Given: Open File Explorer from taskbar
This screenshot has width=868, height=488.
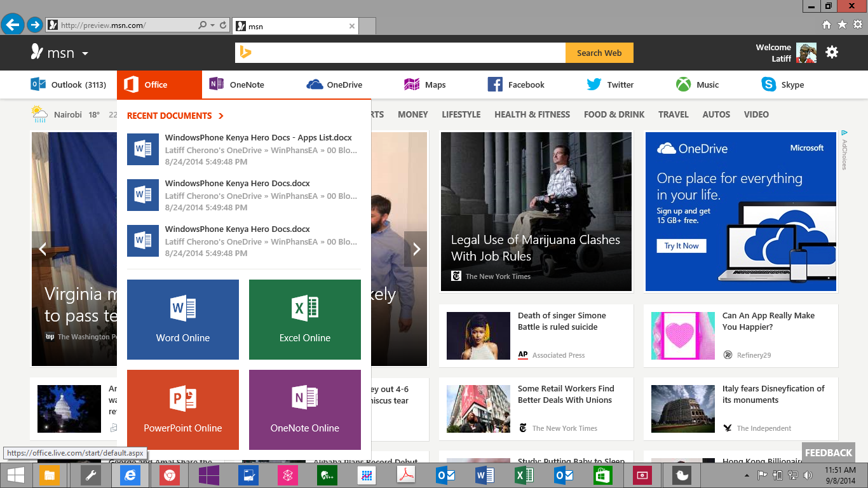Looking at the screenshot, I should pos(49,475).
